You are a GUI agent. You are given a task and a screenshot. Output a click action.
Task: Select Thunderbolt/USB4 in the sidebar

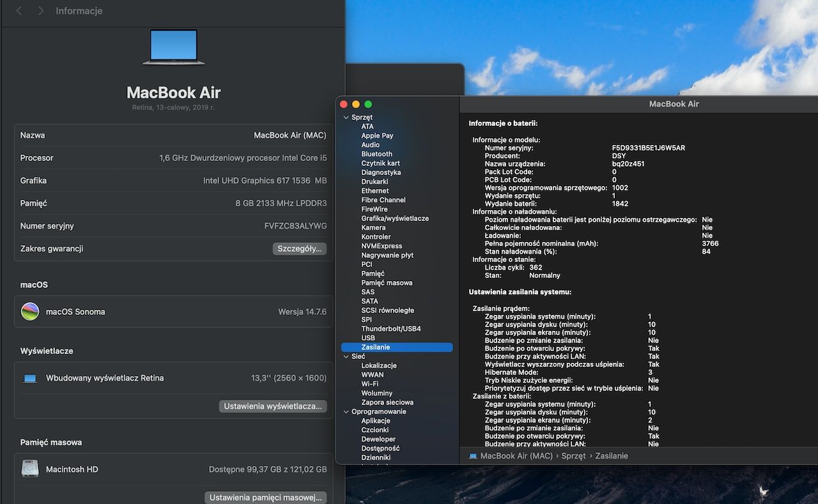tap(391, 329)
